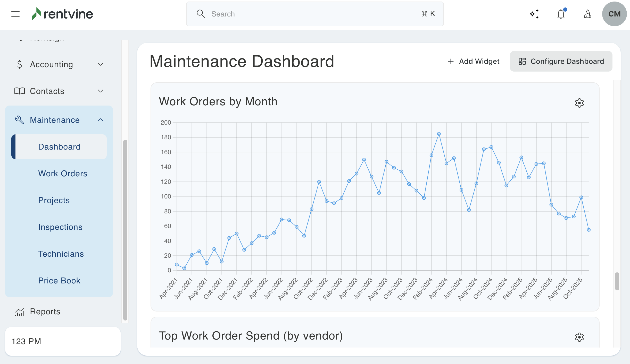Screen dimensions: 630x364
Task: Open Top Work Order Spend widget settings gear
Action: (x=579, y=337)
